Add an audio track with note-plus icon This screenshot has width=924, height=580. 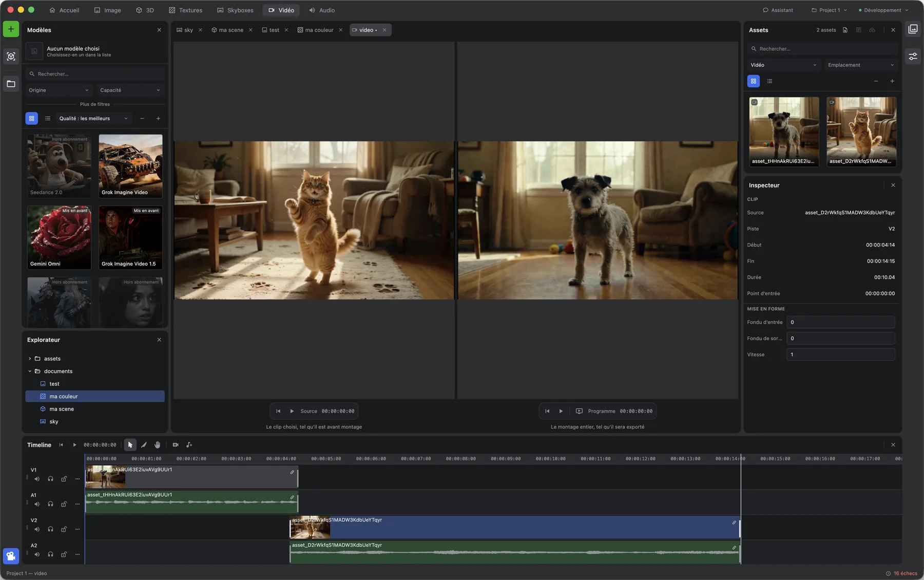[x=189, y=445]
